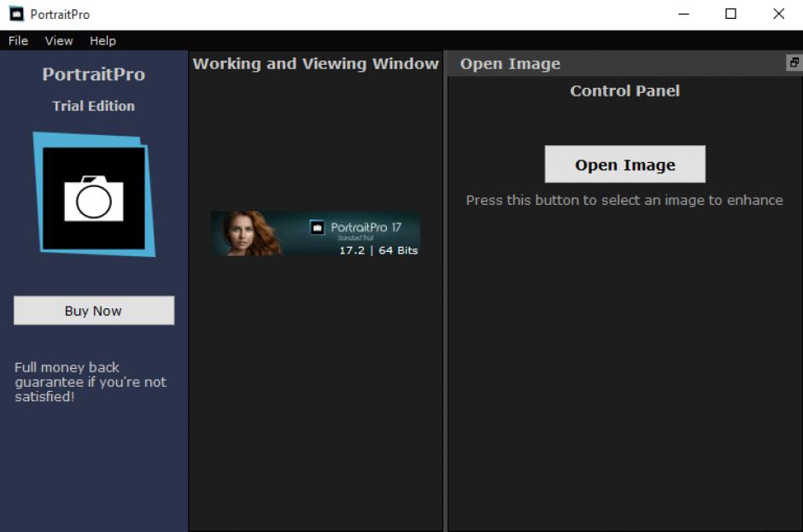The image size is (803, 532).
Task: Minimize the PortraitPro window
Action: [x=683, y=14]
